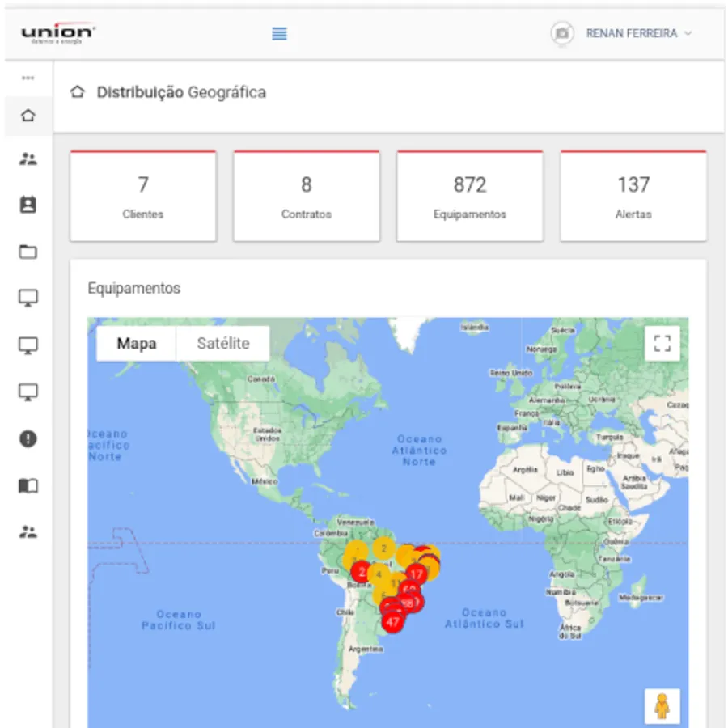Click the alert exclamation icon in the sidebar

(28, 439)
